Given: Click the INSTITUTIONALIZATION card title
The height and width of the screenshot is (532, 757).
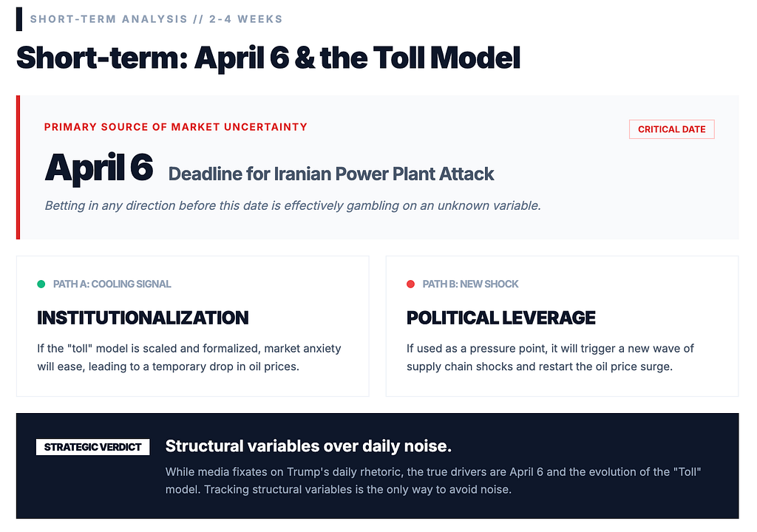Looking at the screenshot, I should [x=143, y=318].
